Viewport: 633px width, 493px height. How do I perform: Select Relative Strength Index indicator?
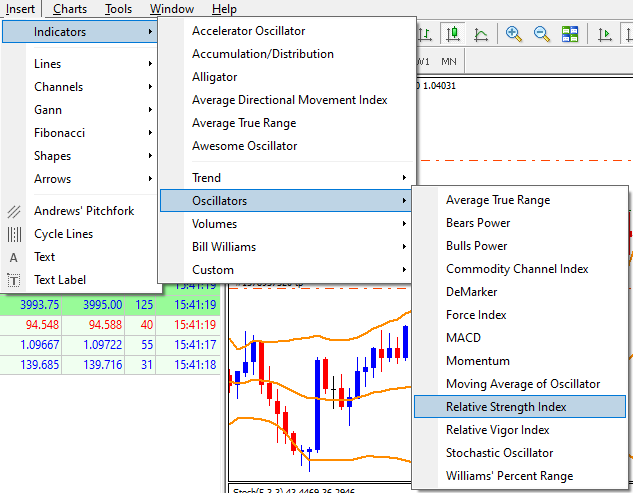pos(506,407)
